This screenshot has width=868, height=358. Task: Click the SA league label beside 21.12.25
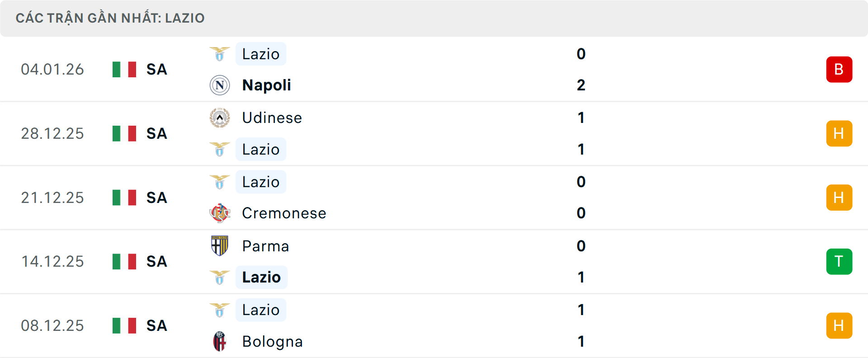[x=156, y=198]
